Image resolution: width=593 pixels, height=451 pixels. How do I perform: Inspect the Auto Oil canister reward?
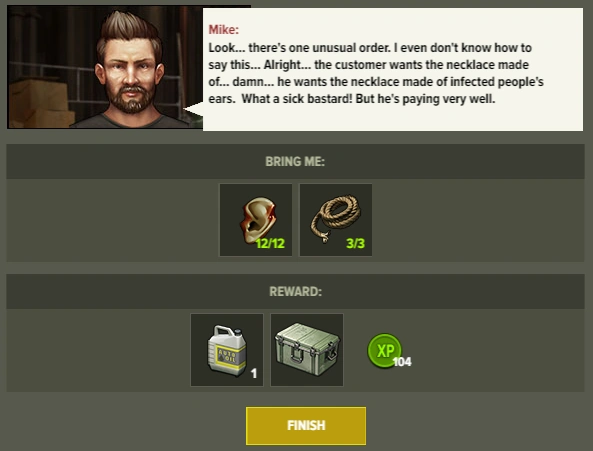(x=227, y=350)
